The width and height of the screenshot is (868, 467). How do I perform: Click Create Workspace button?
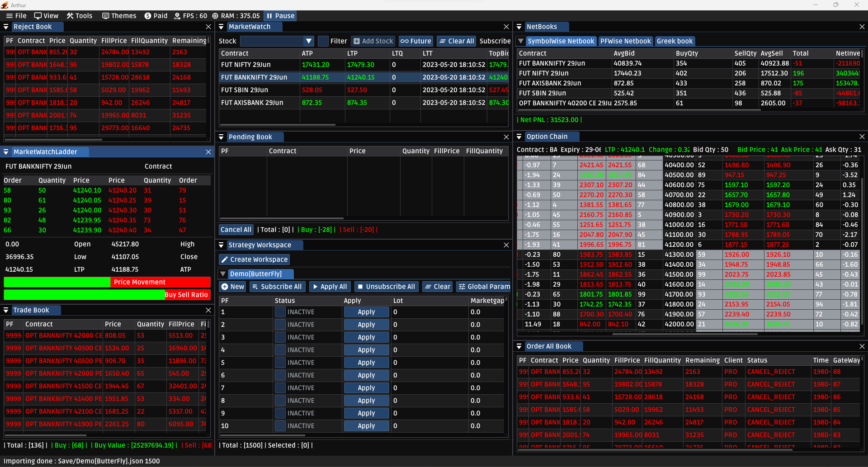click(255, 259)
